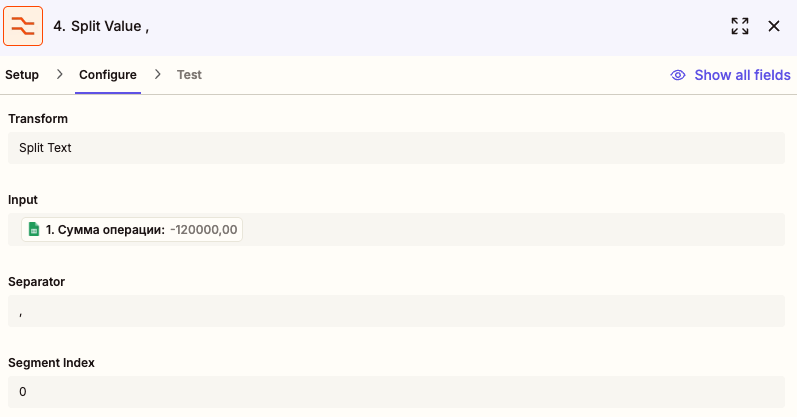Select the Сумма операции mapped value pill

(x=132, y=229)
